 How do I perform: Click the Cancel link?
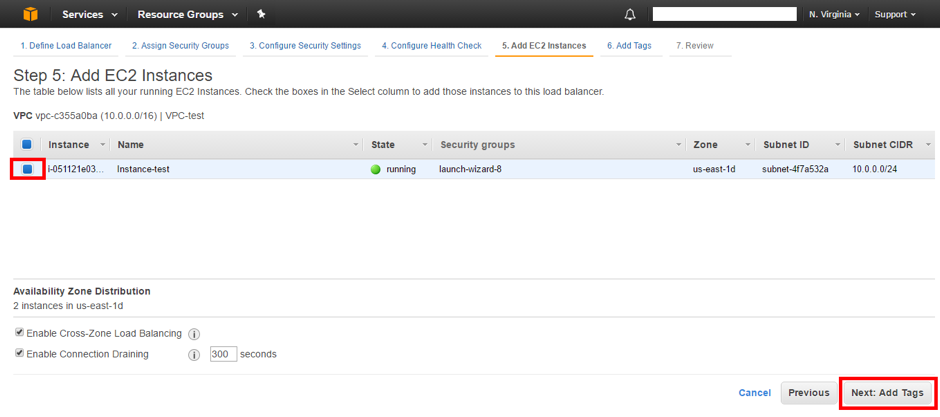pyautogui.click(x=755, y=393)
